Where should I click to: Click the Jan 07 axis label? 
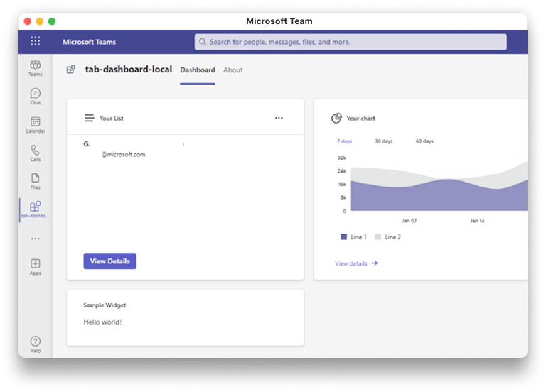pos(409,221)
